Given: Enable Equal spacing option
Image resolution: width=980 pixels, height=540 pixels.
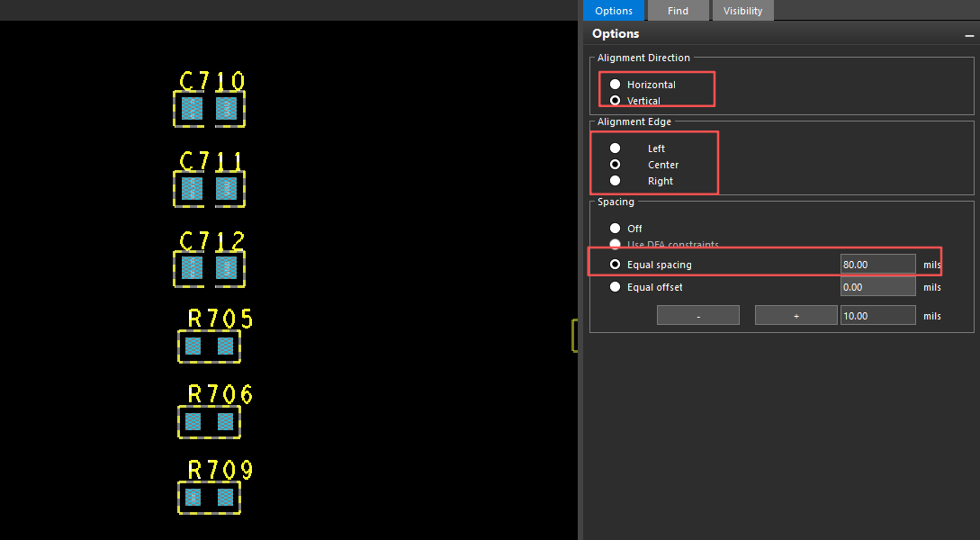Looking at the screenshot, I should click(x=616, y=265).
